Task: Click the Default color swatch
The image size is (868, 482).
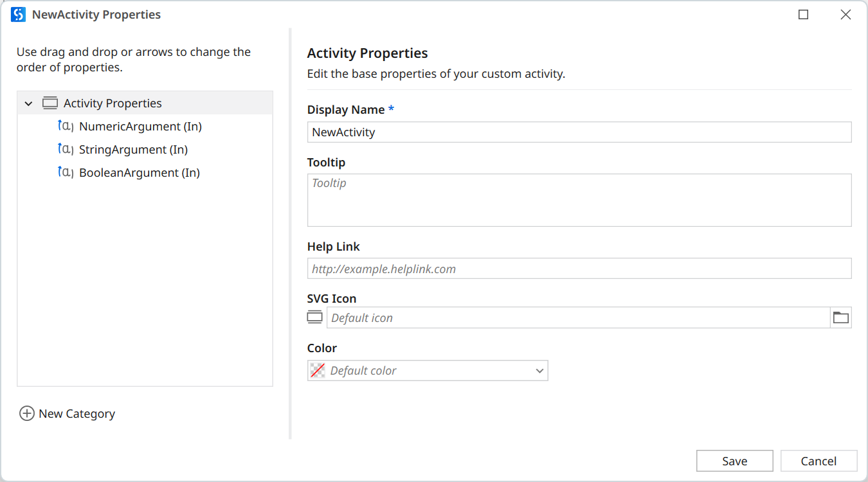Action: tap(318, 371)
